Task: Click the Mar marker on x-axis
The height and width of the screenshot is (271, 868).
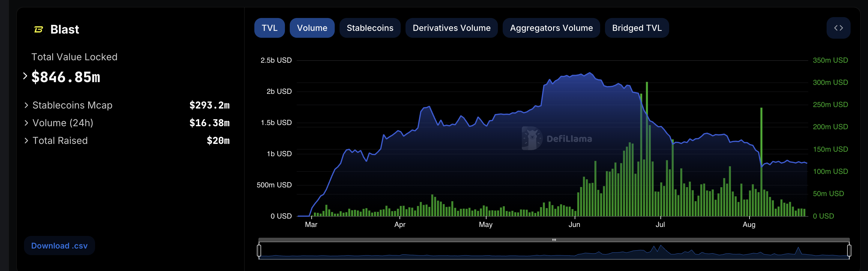Action: coord(311,225)
